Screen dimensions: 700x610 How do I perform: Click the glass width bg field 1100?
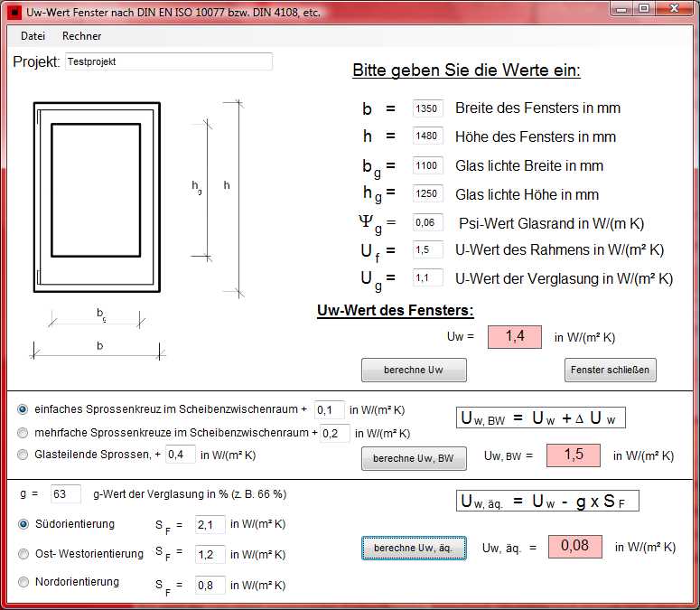point(428,165)
